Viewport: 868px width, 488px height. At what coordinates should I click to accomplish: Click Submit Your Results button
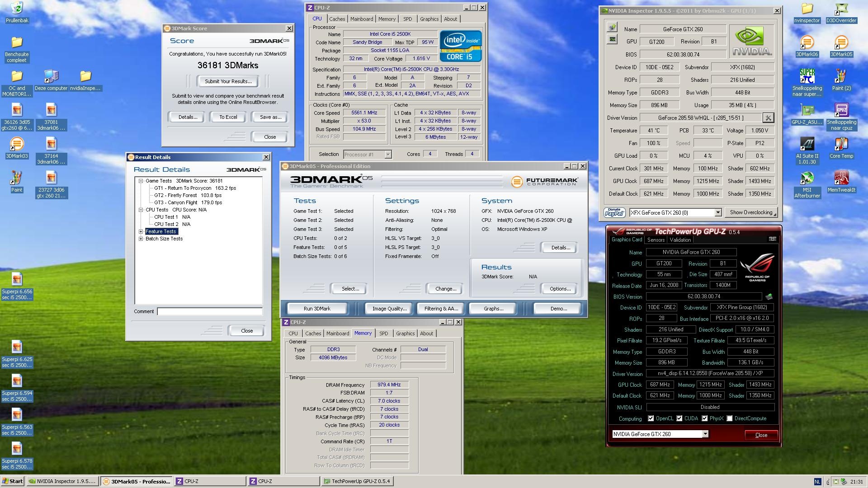coord(228,81)
